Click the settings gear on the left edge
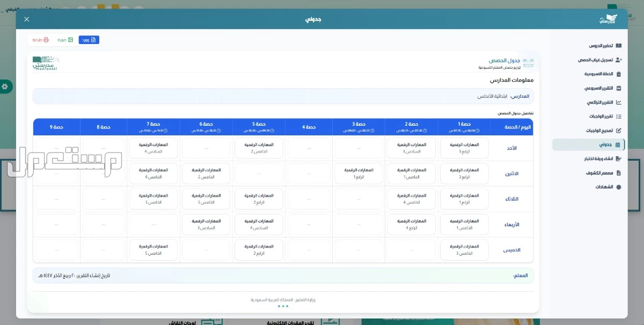The width and height of the screenshot is (644, 325). click(x=5, y=86)
